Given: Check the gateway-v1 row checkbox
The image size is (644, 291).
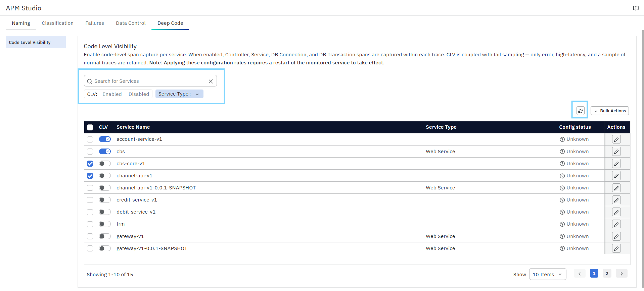Looking at the screenshot, I should tap(90, 236).
